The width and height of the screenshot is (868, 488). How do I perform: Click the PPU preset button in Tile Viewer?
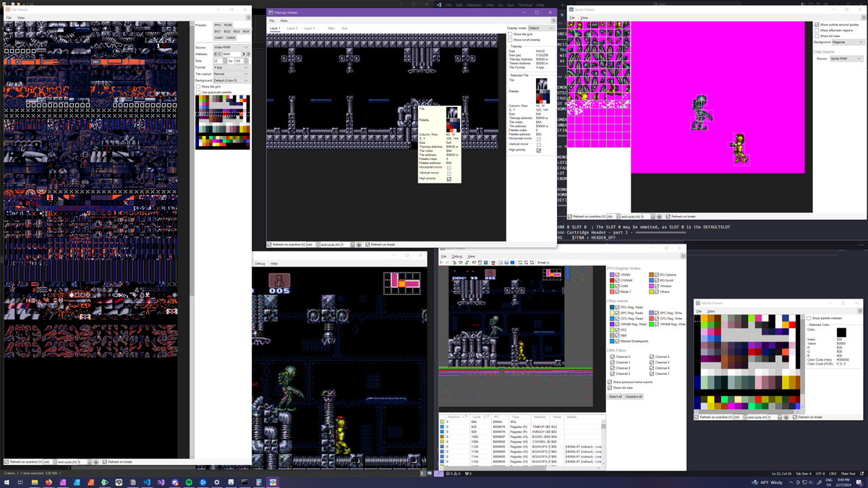pos(217,25)
